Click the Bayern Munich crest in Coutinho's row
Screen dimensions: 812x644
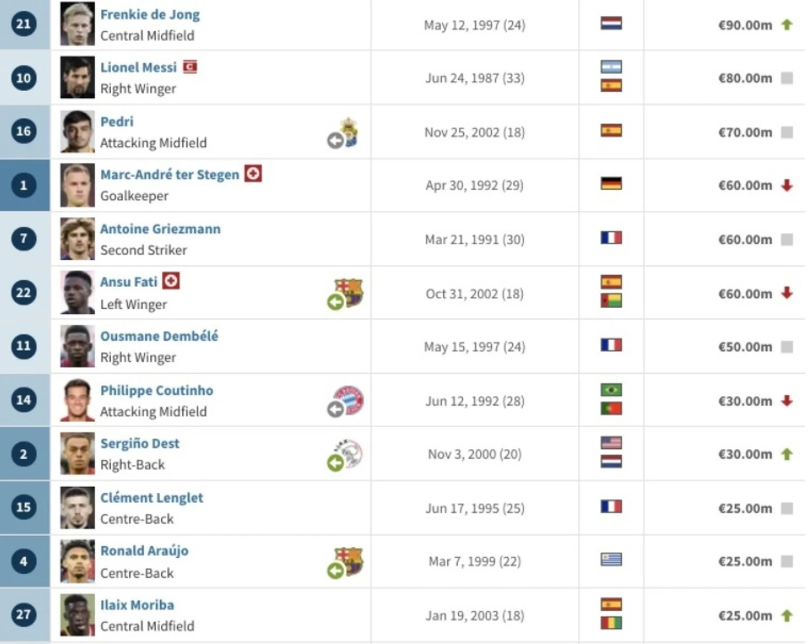[x=350, y=400]
